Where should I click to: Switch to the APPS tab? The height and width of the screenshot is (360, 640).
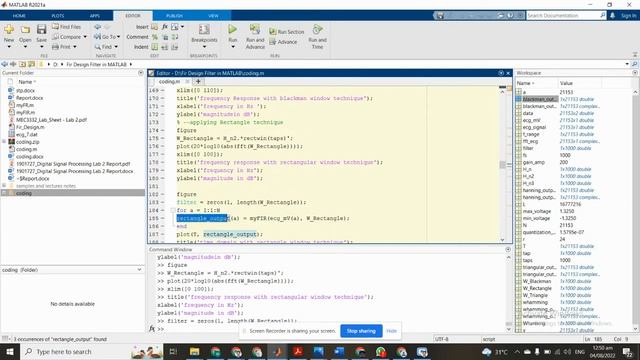point(95,16)
